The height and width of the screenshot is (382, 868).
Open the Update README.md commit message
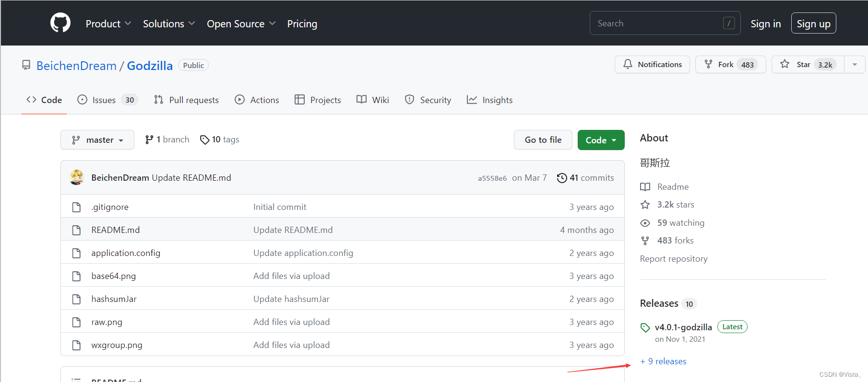[x=191, y=178]
